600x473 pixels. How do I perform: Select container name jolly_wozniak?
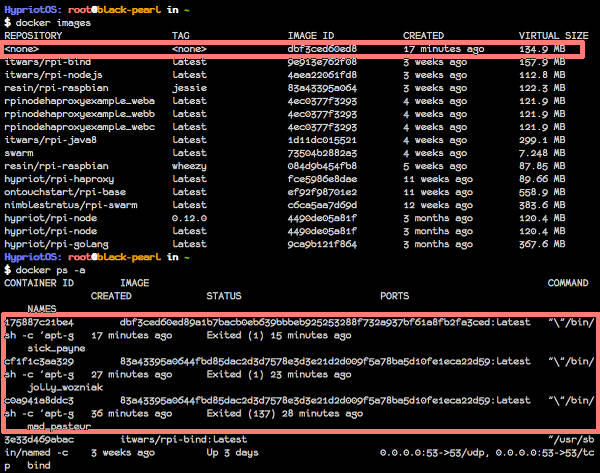coord(65,388)
